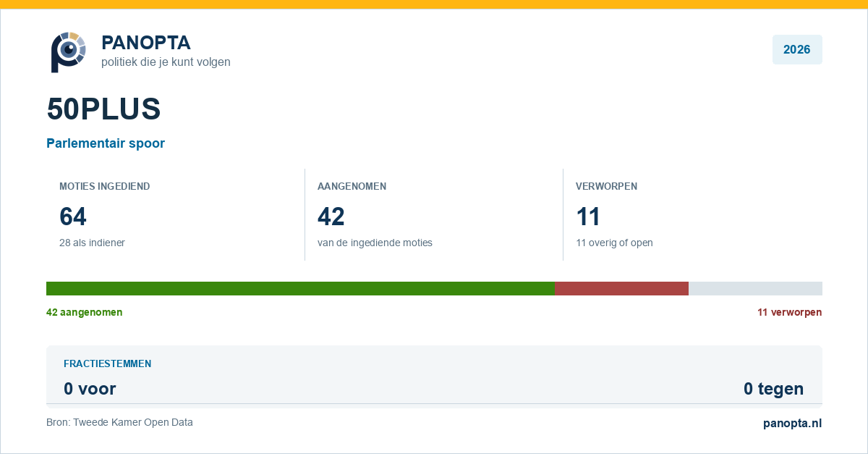Open the panopta.nl link
The height and width of the screenshot is (454, 868).
(x=792, y=424)
